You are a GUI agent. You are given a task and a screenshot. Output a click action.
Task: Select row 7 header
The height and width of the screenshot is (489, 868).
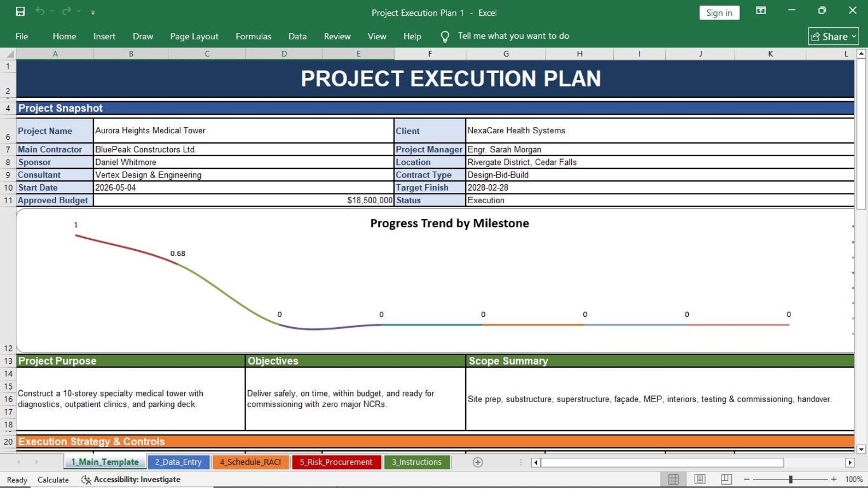coord(8,150)
